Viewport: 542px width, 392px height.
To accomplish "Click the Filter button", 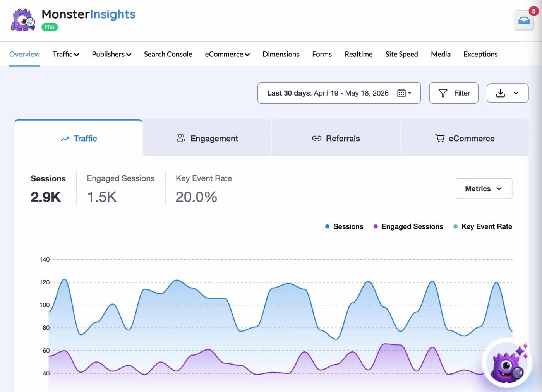I will click(x=454, y=93).
